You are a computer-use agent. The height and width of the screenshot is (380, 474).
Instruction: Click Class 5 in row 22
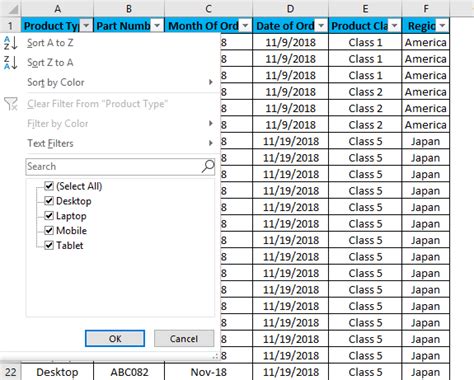[x=365, y=372]
